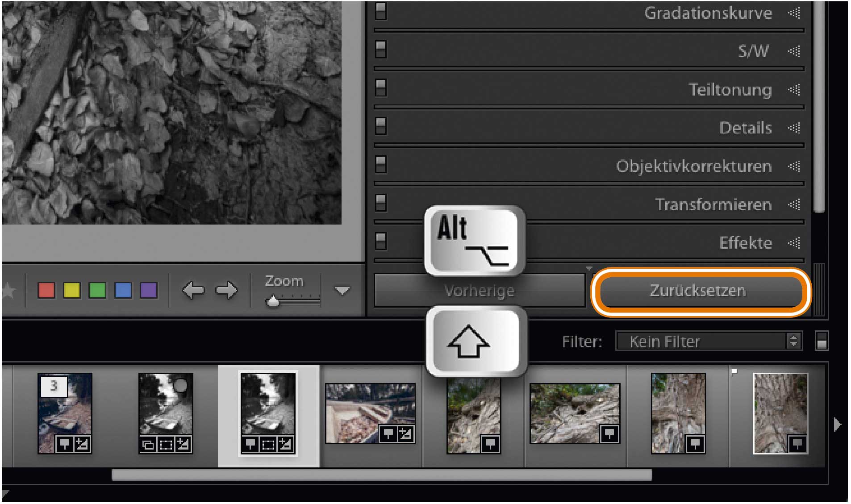851x504 pixels.
Task: Toggle the S/W panel switch
Action: coord(381,50)
